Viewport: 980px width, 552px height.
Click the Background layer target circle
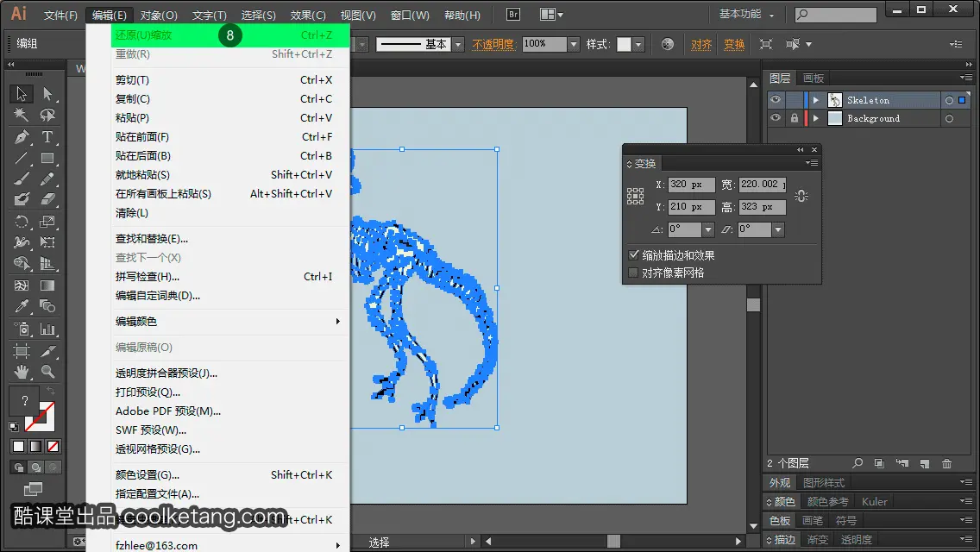[x=949, y=118]
